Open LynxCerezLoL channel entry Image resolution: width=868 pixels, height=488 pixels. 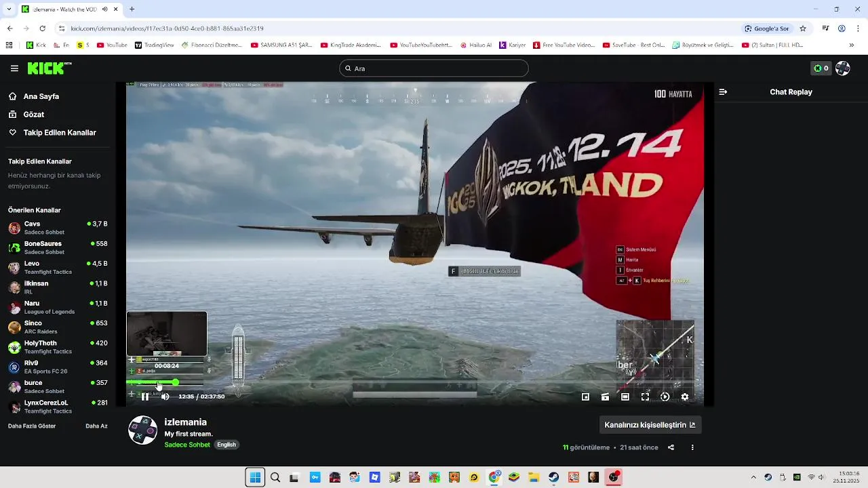click(58, 407)
